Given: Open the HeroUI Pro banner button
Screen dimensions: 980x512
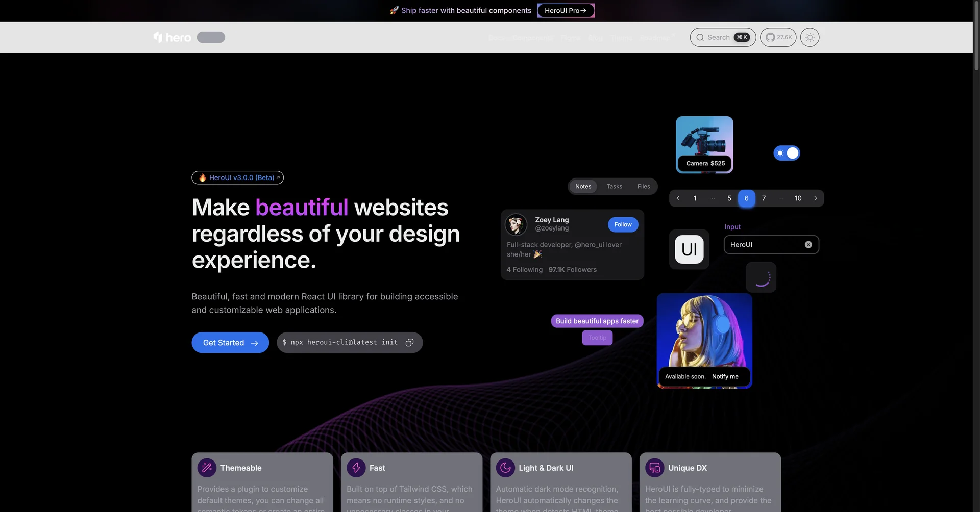Looking at the screenshot, I should coord(566,11).
